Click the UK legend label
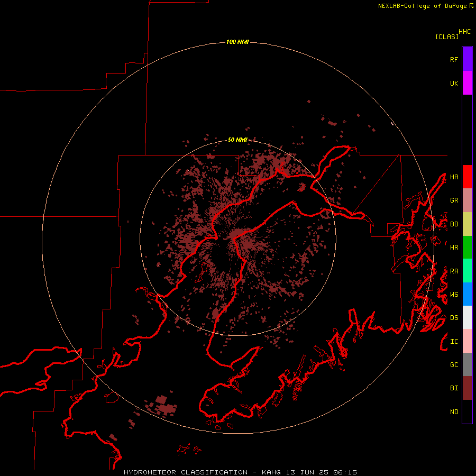 tap(454, 83)
